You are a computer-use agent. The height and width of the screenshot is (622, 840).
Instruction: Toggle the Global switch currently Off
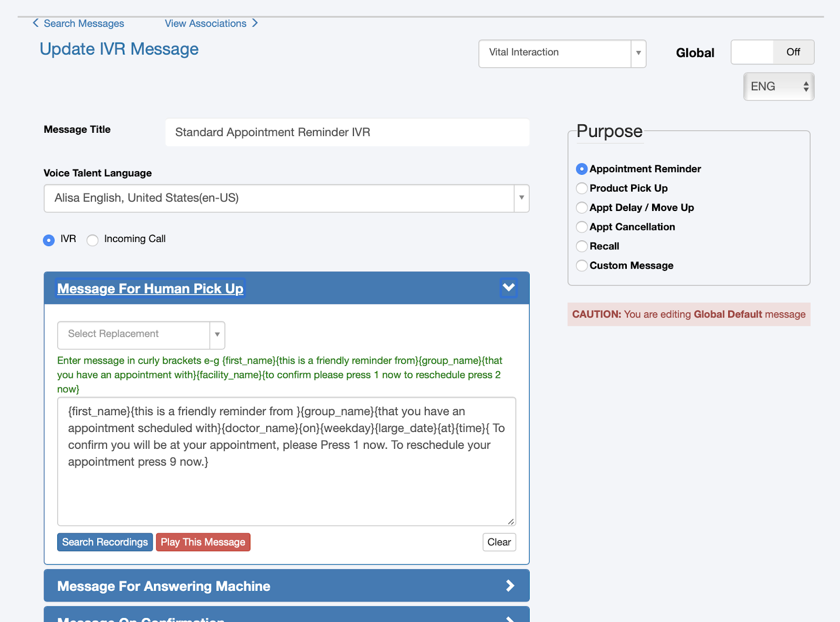pyautogui.click(x=772, y=52)
